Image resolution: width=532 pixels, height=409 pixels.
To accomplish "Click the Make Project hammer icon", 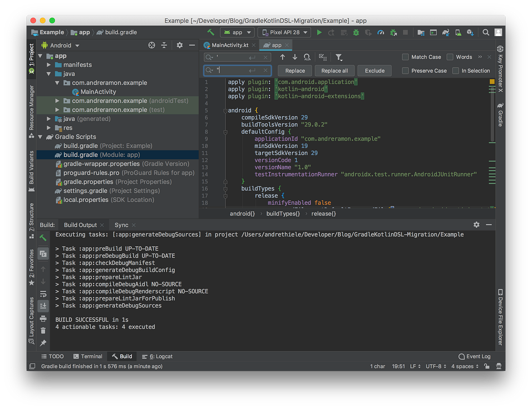I will click(211, 32).
